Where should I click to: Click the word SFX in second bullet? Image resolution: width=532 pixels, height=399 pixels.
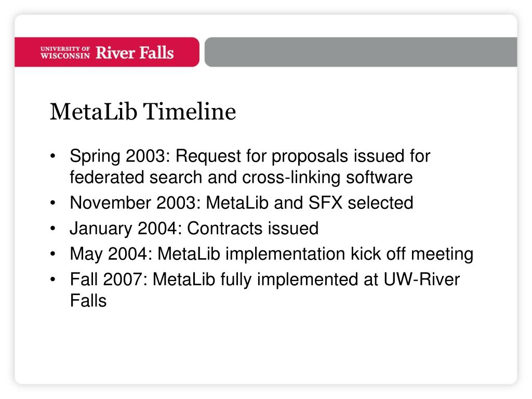325,203
